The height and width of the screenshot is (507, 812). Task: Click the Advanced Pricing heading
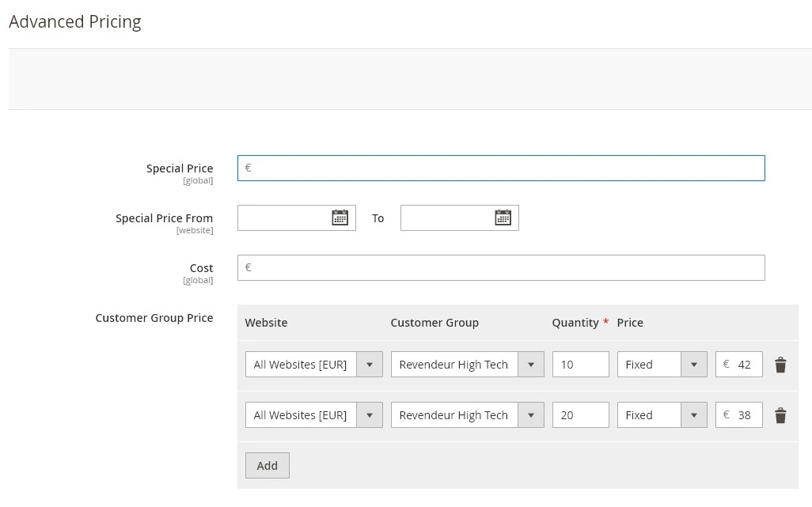pyautogui.click(x=75, y=21)
